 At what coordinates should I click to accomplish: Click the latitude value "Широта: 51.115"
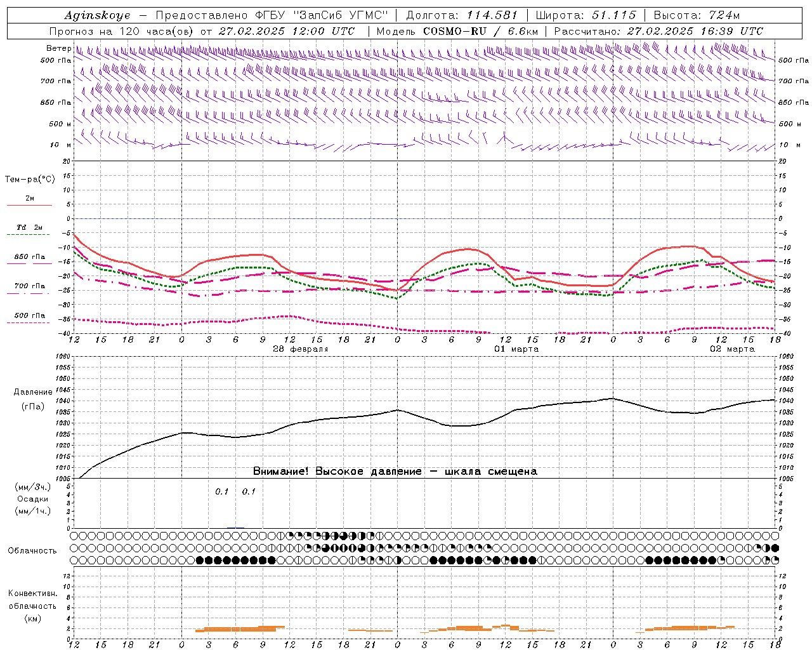(586, 15)
